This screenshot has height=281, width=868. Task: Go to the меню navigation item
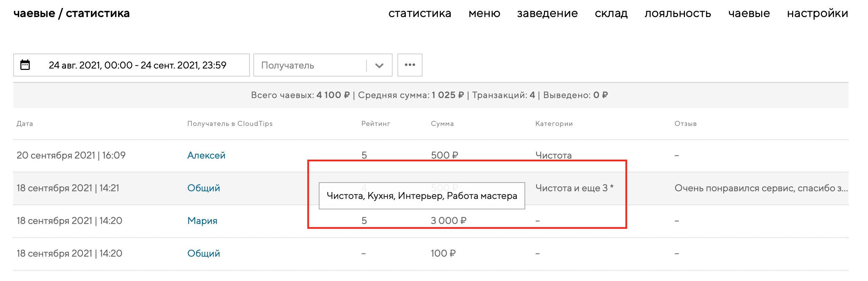pyautogui.click(x=484, y=13)
